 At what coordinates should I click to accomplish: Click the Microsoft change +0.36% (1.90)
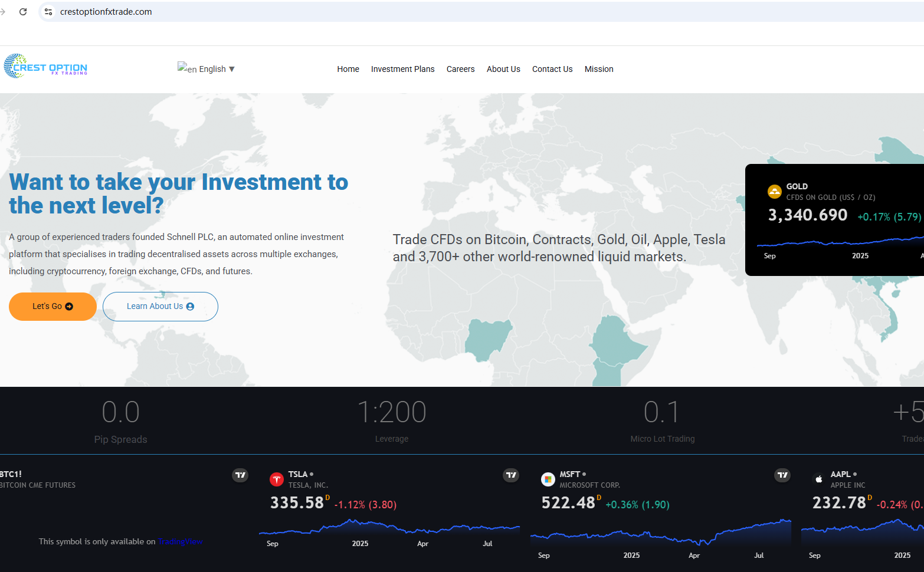[637, 505]
